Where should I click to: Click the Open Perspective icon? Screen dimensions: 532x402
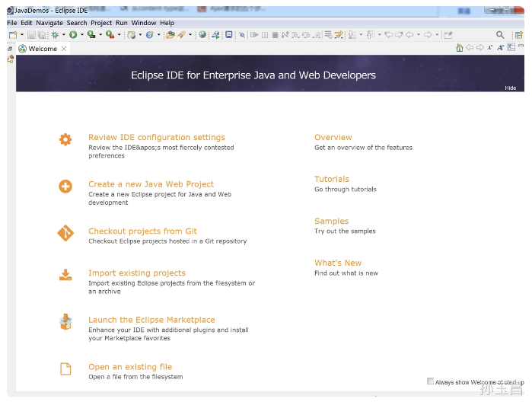tap(519, 35)
